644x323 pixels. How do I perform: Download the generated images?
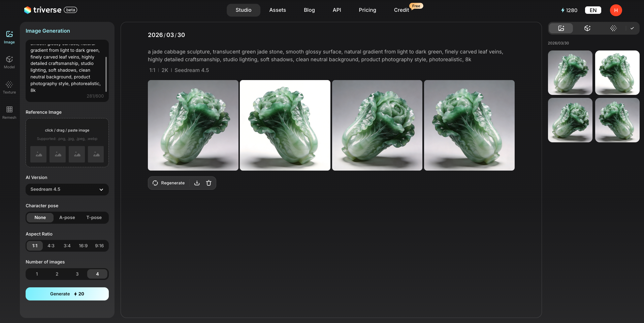pos(197,183)
